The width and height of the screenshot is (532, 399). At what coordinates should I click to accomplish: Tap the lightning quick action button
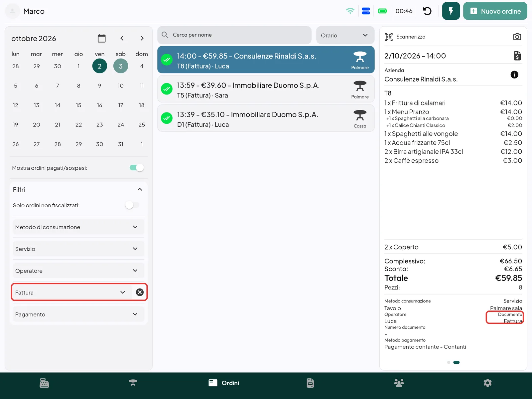pos(451,11)
